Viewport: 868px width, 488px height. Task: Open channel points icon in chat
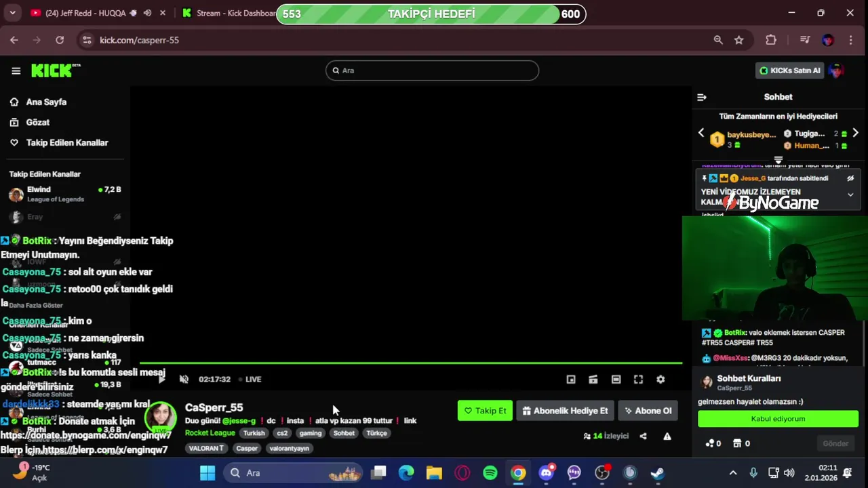pos(710,443)
